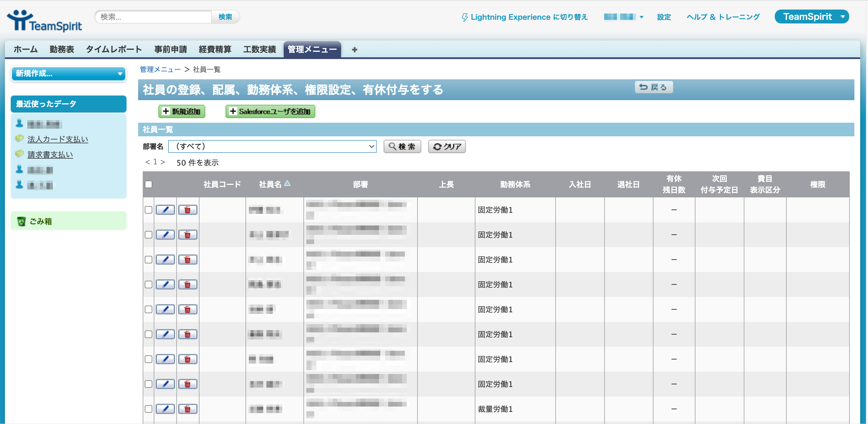Switch to the 勤務表 tab
The image size is (868, 424).
pyautogui.click(x=62, y=49)
